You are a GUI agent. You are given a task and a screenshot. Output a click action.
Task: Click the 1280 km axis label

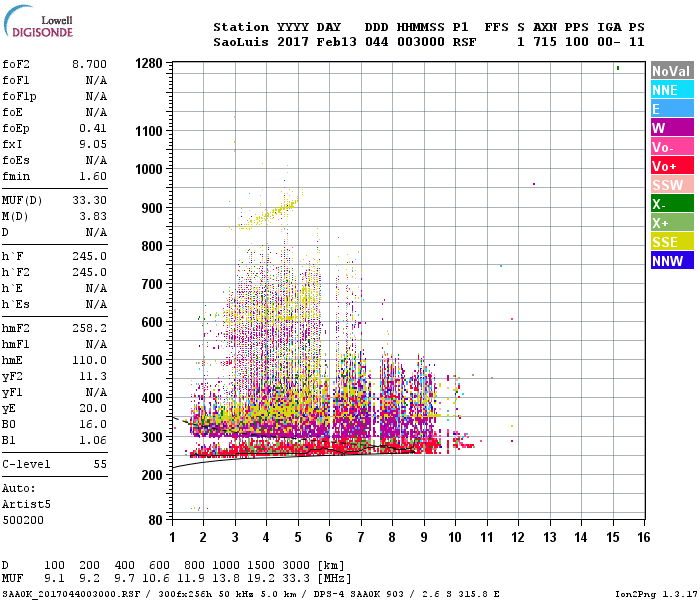click(149, 63)
